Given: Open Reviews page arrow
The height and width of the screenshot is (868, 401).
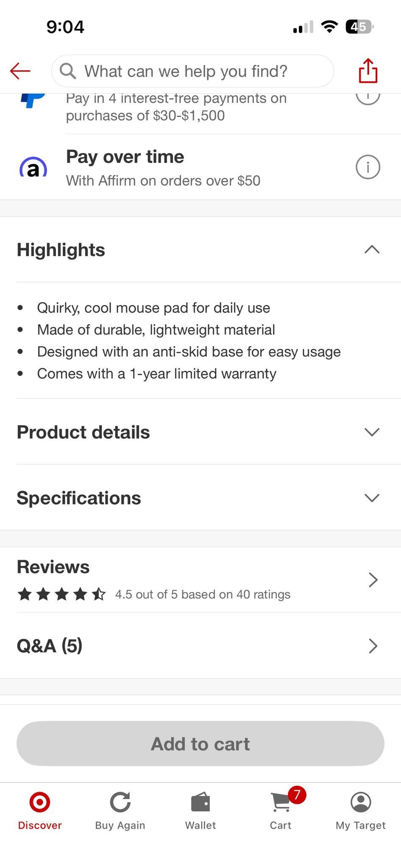Looking at the screenshot, I should [x=373, y=580].
